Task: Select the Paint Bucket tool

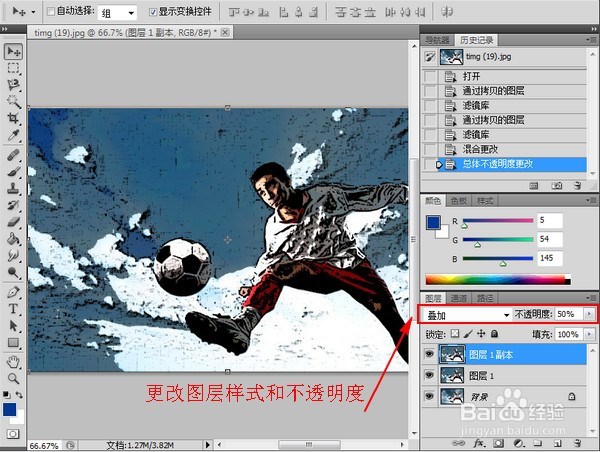Action: click(x=13, y=238)
